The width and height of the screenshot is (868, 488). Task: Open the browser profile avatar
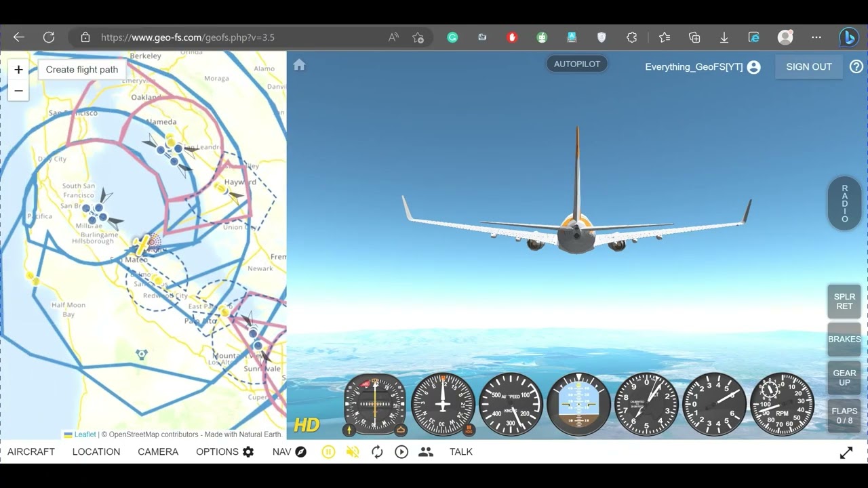(x=785, y=37)
